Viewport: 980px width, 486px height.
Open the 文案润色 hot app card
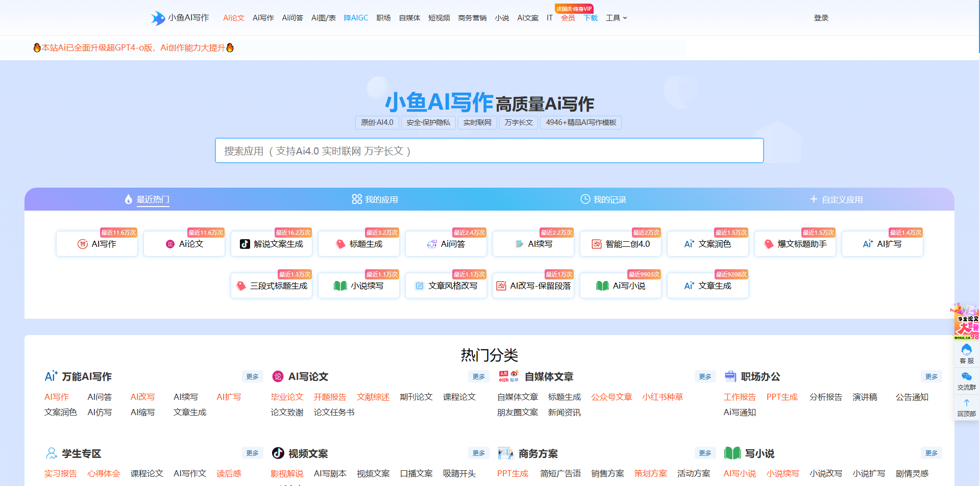(x=708, y=244)
